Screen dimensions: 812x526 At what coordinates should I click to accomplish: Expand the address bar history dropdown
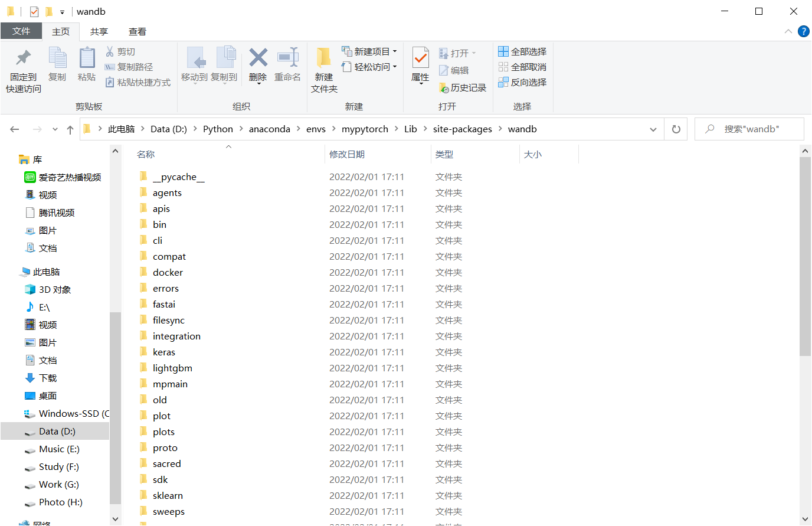(x=653, y=129)
